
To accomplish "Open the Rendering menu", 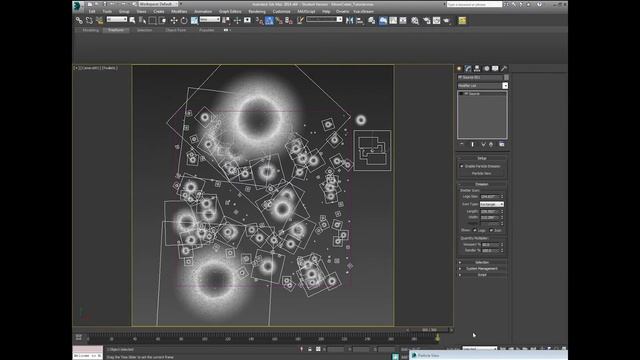I will [257, 11].
